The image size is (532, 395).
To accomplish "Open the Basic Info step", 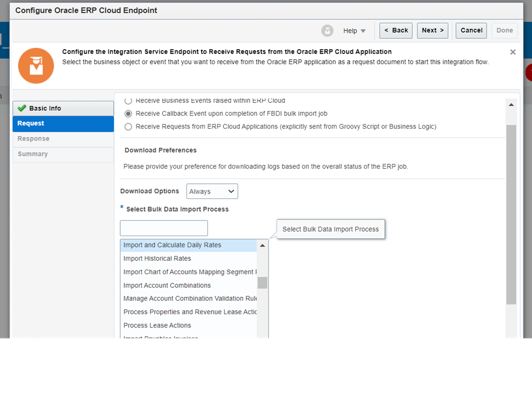I will [x=63, y=108].
